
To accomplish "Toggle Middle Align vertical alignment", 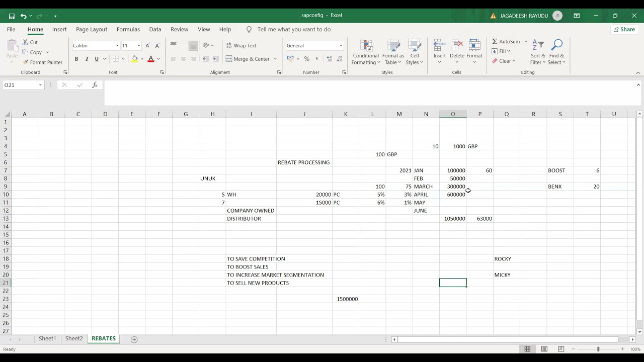I will click(x=183, y=45).
